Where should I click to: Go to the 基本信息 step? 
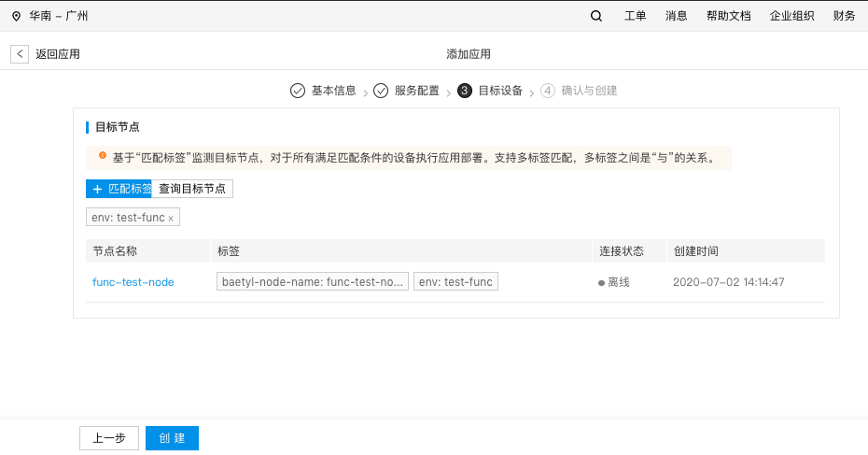333,91
